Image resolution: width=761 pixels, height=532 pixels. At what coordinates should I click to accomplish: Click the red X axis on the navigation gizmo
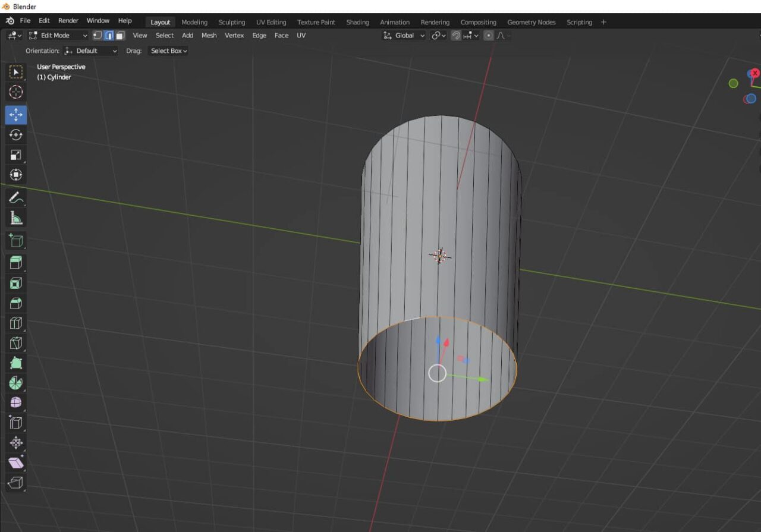[754, 73]
